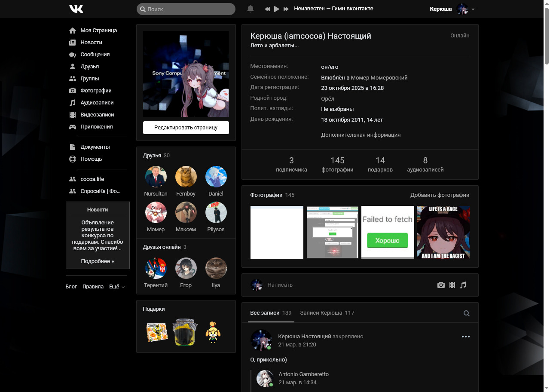Click the header search field
Screen dimensions: 550x392
[186, 9]
